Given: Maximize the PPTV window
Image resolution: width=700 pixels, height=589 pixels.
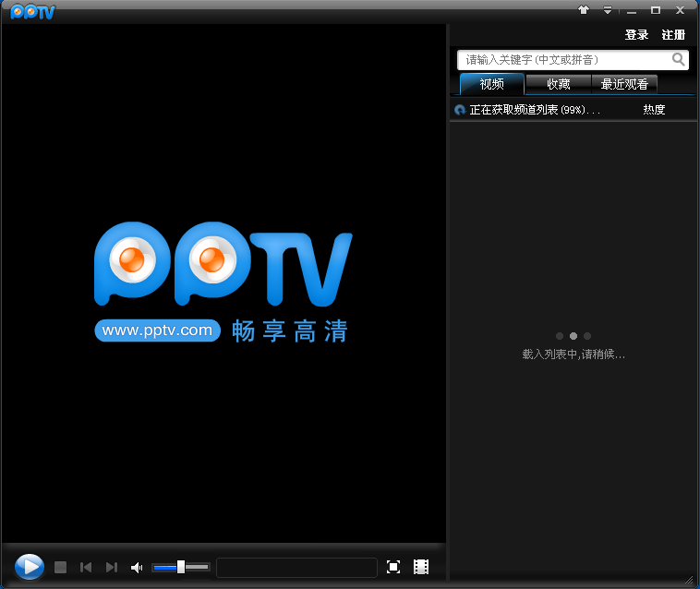Looking at the screenshot, I should pyautogui.click(x=656, y=10).
